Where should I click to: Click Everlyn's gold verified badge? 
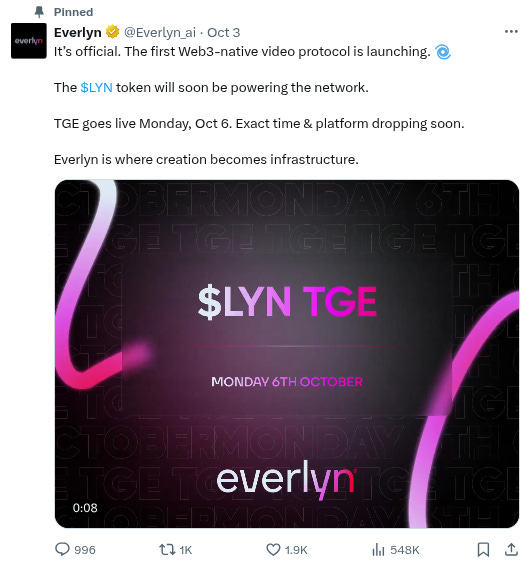[113, 32]
